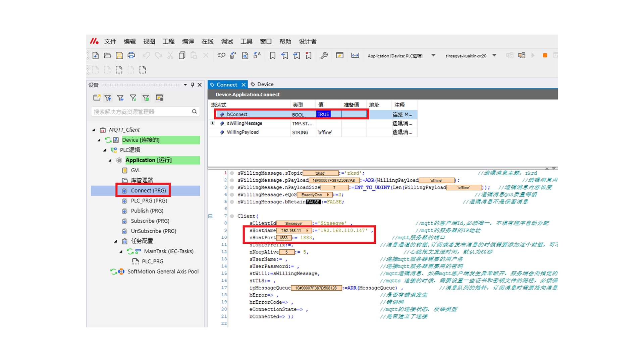
Task: Click the clear bookmarks icon with red X
Action: pyautogui.click(x=309, y=56)
